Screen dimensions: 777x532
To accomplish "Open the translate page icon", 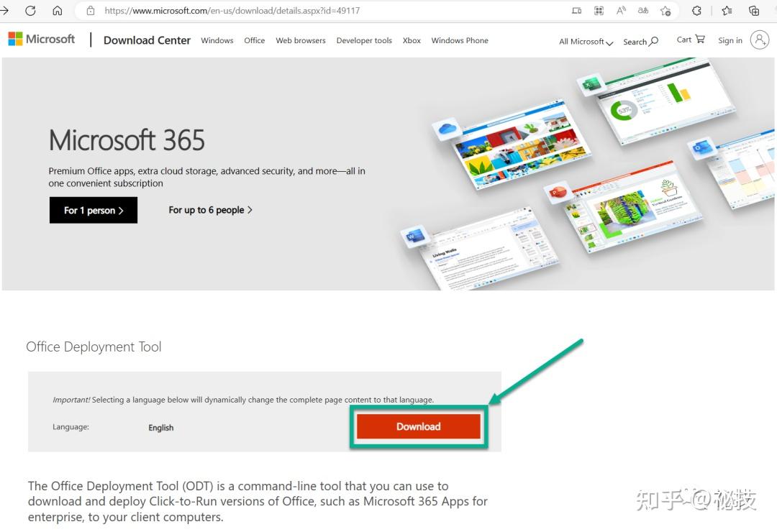I will click(x=642, y=10).
